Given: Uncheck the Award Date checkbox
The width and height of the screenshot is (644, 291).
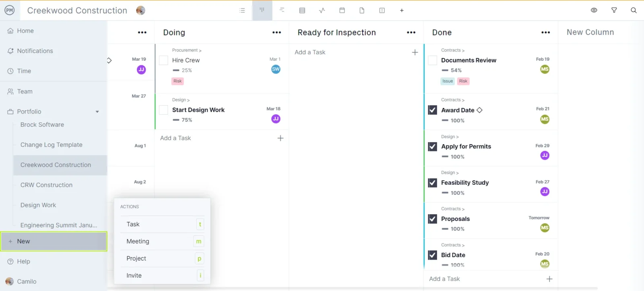Looking at the screenshot, I should (433, 110).
